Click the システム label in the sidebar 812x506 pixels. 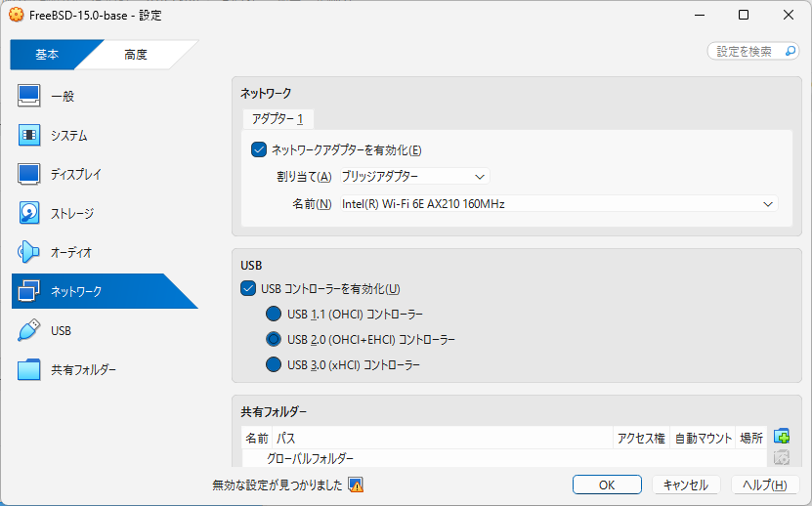pos(68,136)
